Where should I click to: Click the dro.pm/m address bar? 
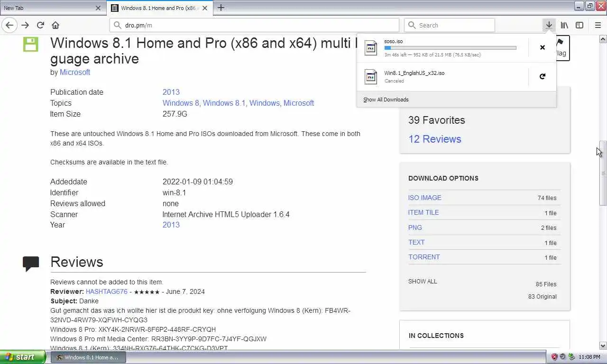[x=255, y=25]
